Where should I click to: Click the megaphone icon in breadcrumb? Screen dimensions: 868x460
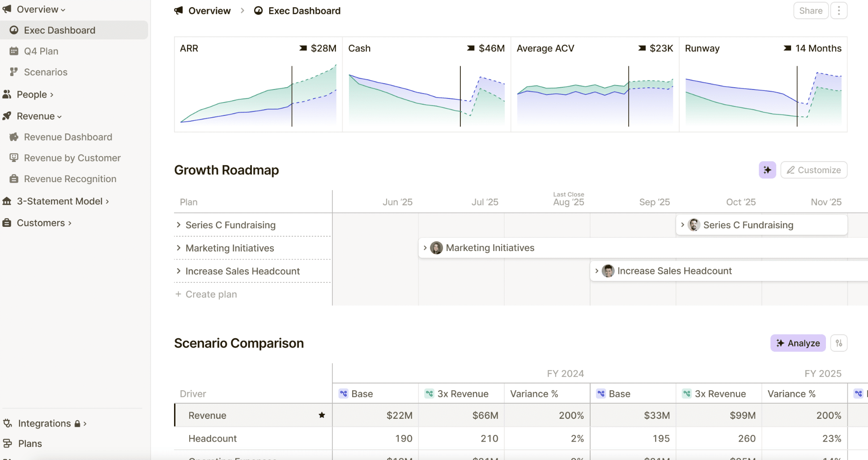(x=179, y=10)
